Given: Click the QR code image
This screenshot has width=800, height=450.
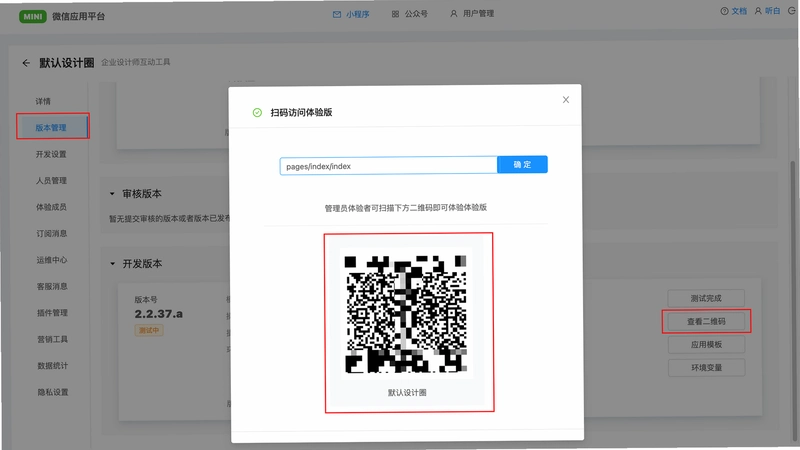Looking at the screenshot, I should [406, 314].
